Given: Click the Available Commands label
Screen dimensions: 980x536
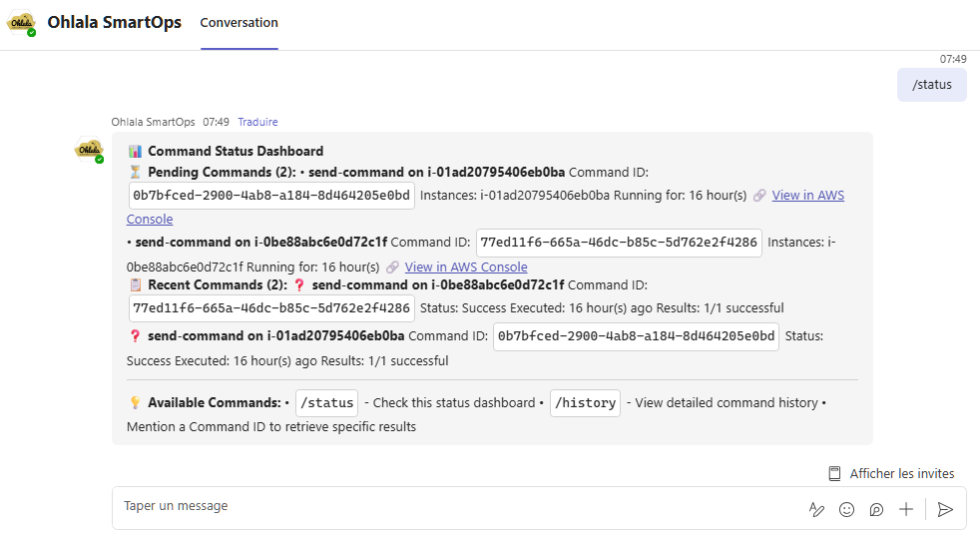Looking at the screenshot, I should point(215,403).
